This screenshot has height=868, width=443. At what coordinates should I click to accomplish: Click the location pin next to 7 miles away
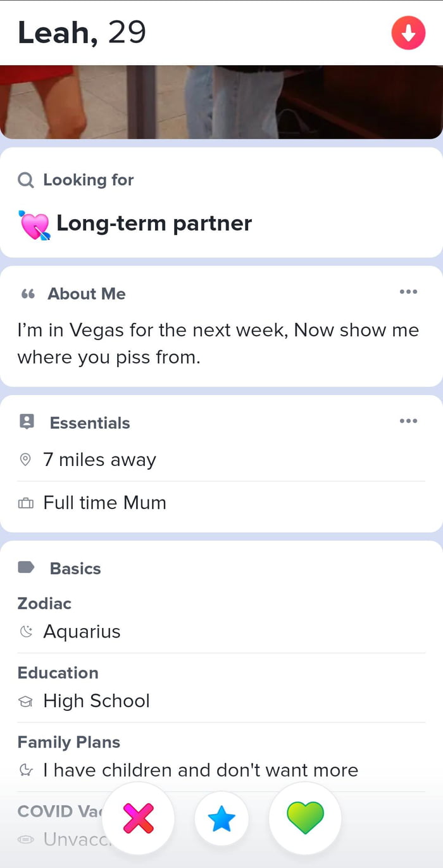(x=25, y=460)
